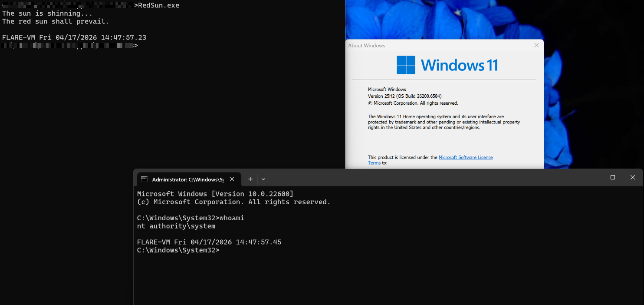
Task: Click the Terms link in About Windows
Action: click(x=374, y=163)
